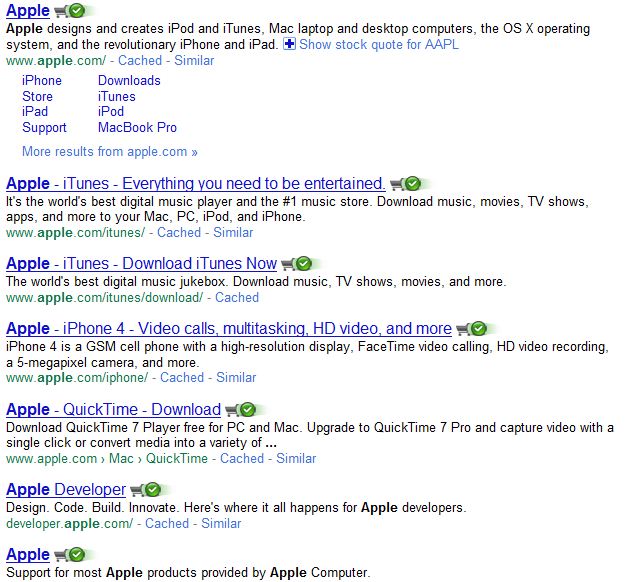Viewport: 630px width, 582px height.
Task: Click the green checkmark after 'Everything you need to be entertained'
Action: [x=412, y=184]
